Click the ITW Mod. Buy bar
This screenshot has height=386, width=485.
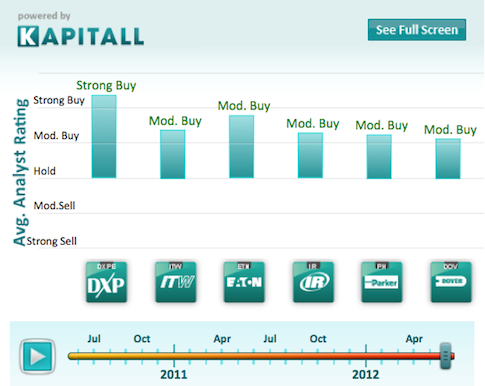click(x=173, y=154)
